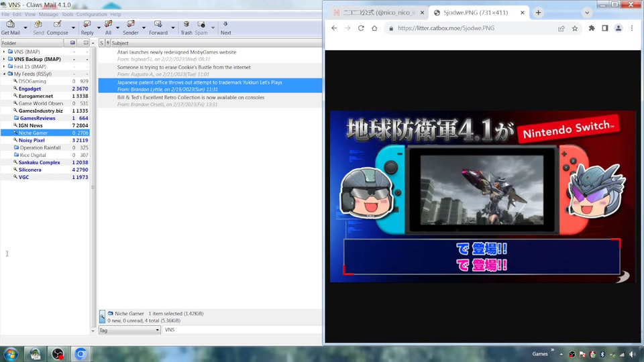
Task: Expand the VNS Backup (IMAP) folder
Action: [x=4, y=59]
